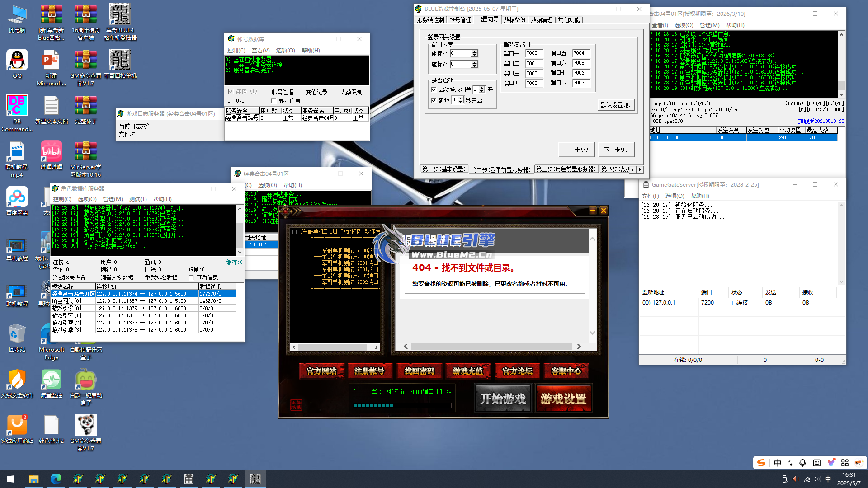Screen dimensions: 868x488
Task: Click 注册帐号 button in launcher
Action: tap(369, 371)
